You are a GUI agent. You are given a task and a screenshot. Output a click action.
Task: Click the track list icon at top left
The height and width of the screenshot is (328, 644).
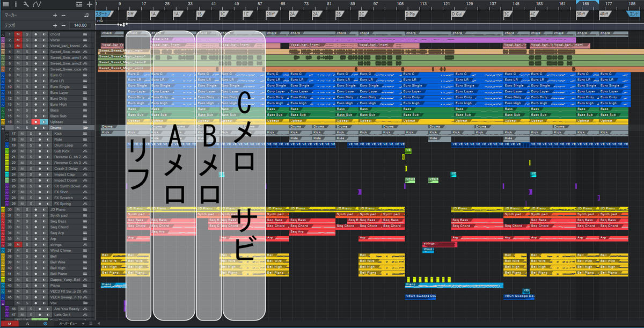pos(6,4)
